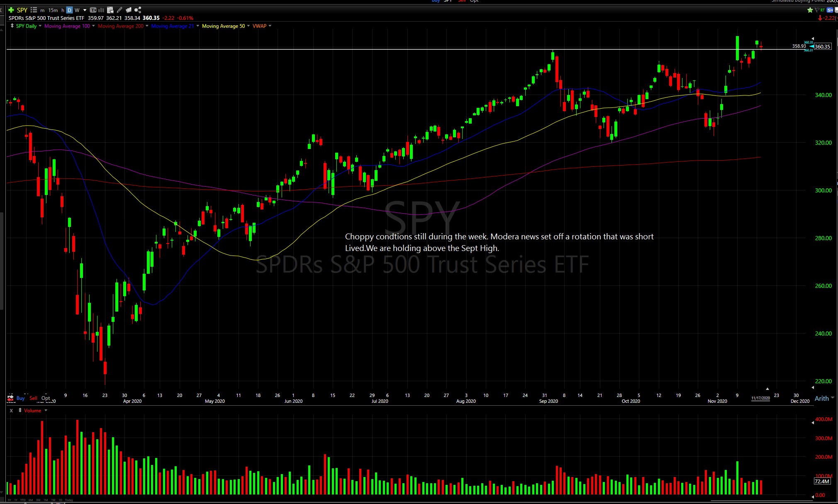Click the triangle marker above 11/17/2020 date
838x504 pixels.
point(767,389)
